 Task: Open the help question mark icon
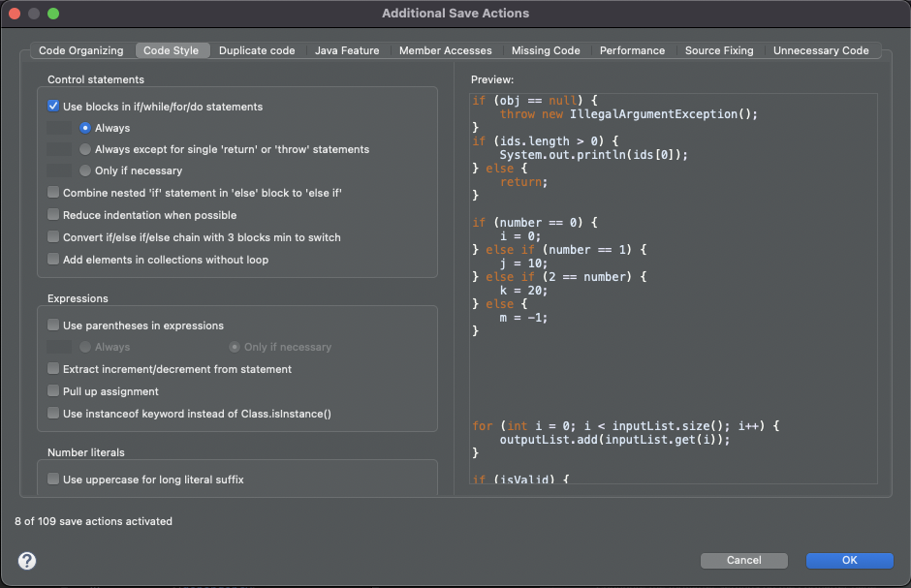27,561
